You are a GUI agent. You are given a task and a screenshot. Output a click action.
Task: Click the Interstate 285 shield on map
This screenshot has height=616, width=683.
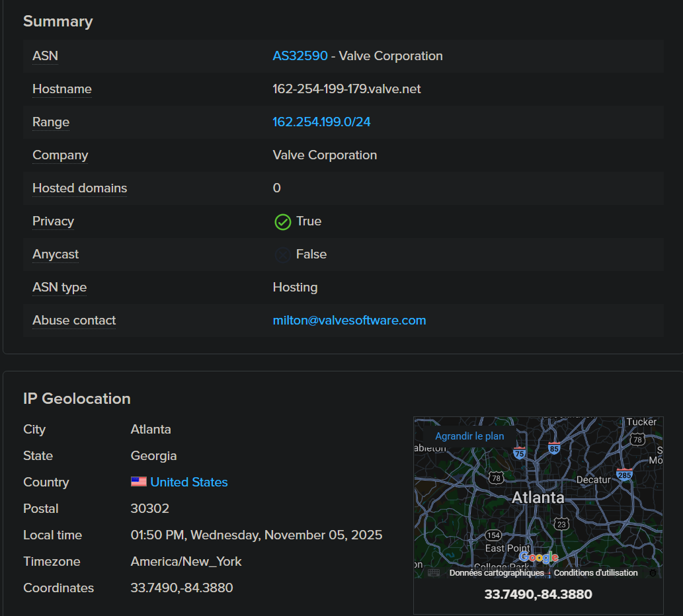(624, 474)
